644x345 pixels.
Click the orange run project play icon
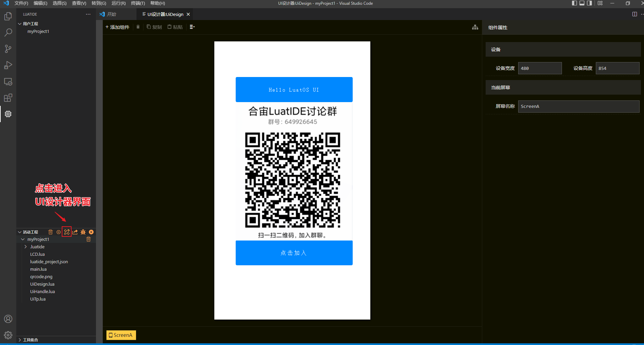point(91,232)
